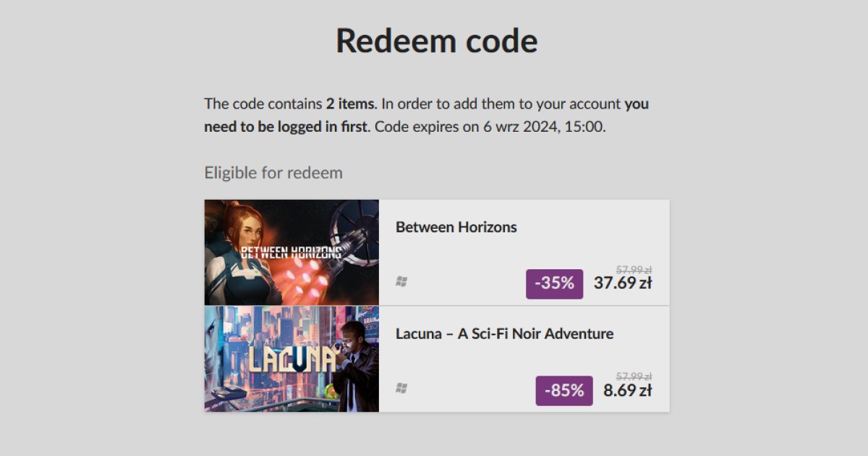Click crossed-out 57.99 zł price for Lacuna
Viewport: 868px width, 456px height.
(634, 376)
